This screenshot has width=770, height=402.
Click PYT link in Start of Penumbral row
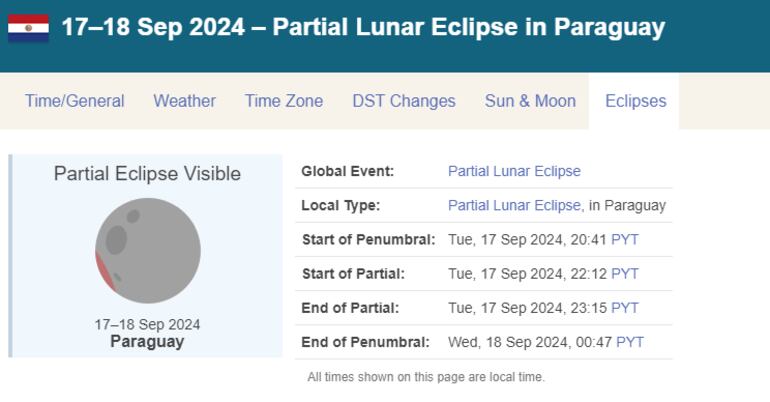coord(625,240)
